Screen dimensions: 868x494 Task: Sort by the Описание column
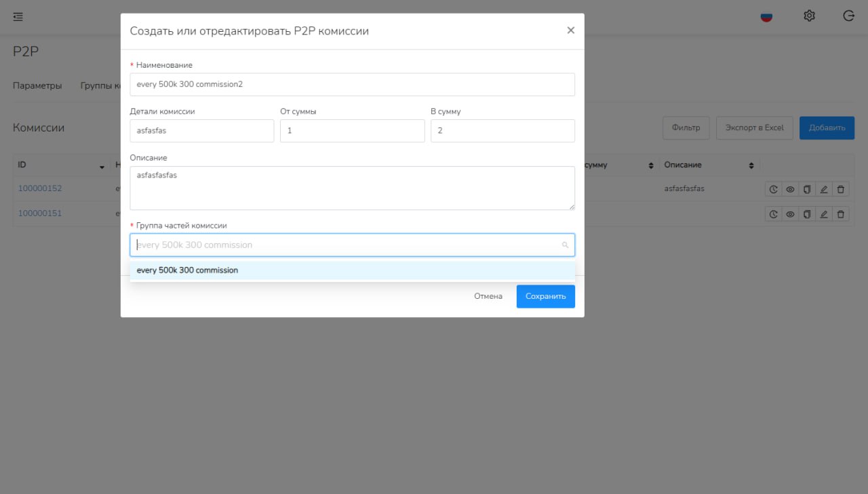coord(751,165)
